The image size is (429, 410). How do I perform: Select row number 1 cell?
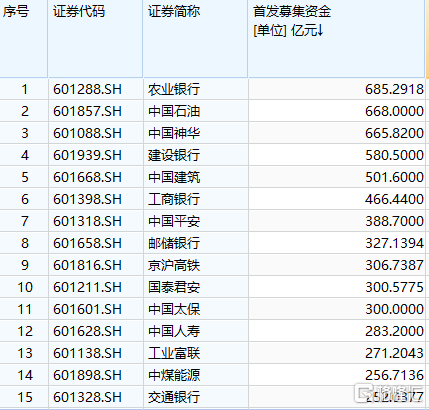pyautogui.click(x=24, y=89)
